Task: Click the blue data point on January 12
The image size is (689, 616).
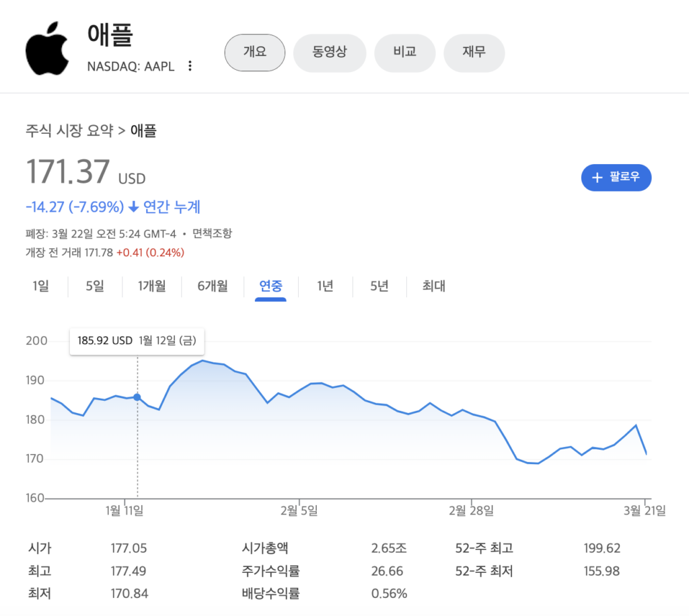Action: pyautogui.click(x=137, y=397)
